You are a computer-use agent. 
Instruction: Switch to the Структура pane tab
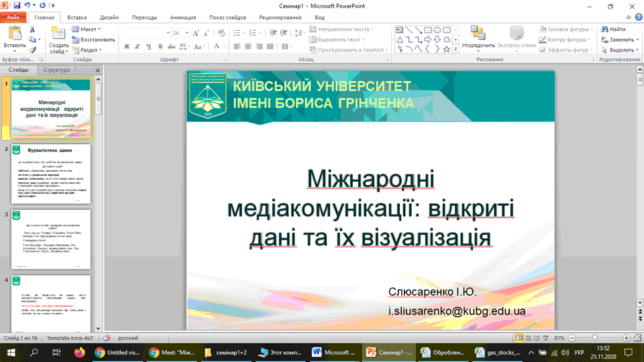56,70
